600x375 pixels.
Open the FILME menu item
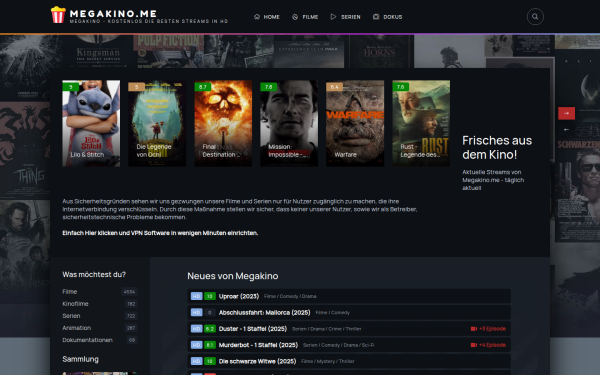305,17
